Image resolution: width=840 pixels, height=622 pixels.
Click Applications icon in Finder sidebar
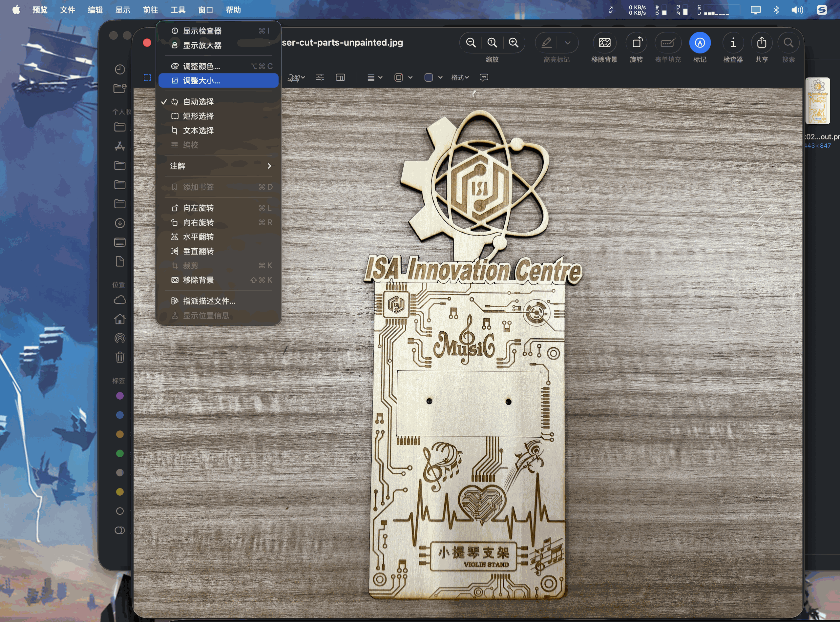pyautogui.click(x=120, y=146)
